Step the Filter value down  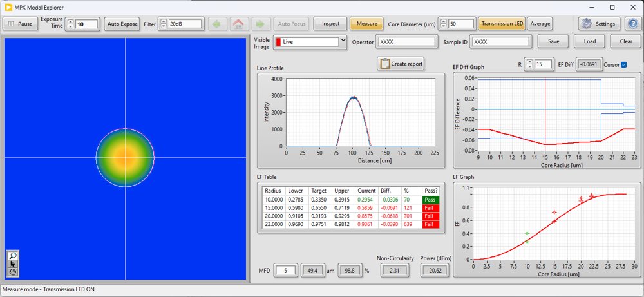164,26
